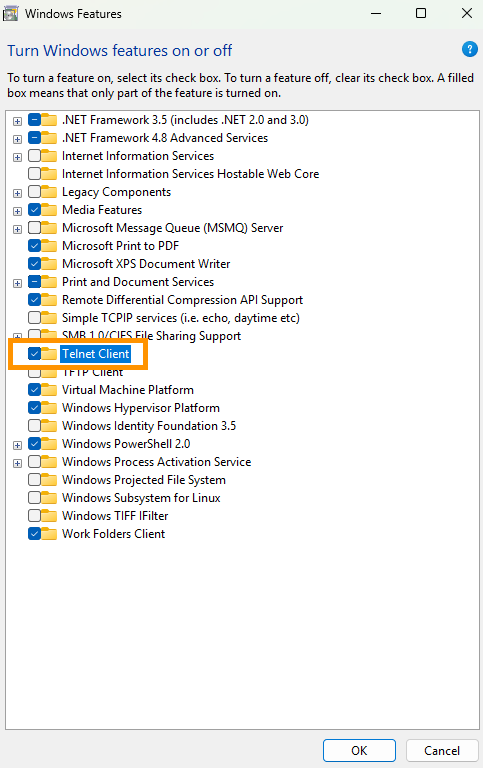Expand the .NET Framework 3.5 node
This screenshot has height=768, width=483.
(17, 121)
